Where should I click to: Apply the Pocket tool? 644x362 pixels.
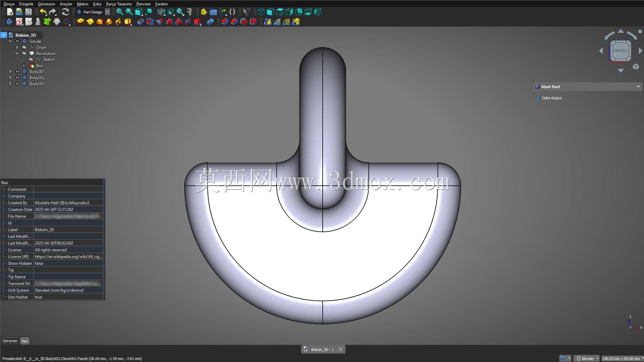(x=140, y=22)
